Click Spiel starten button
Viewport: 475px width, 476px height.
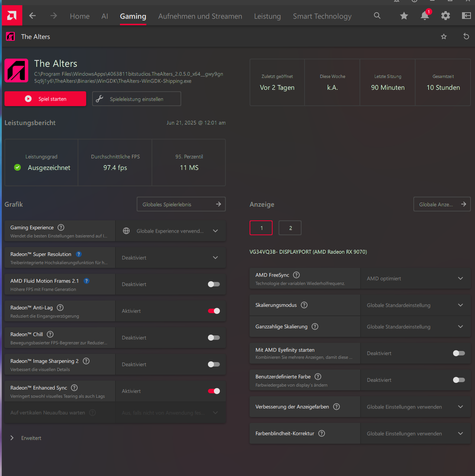[45, 99]
